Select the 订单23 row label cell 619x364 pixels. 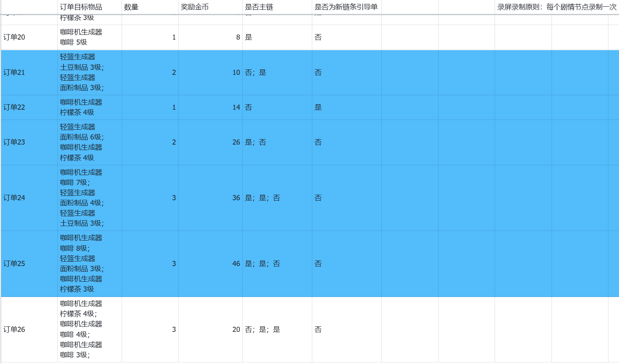pos(29,142)
